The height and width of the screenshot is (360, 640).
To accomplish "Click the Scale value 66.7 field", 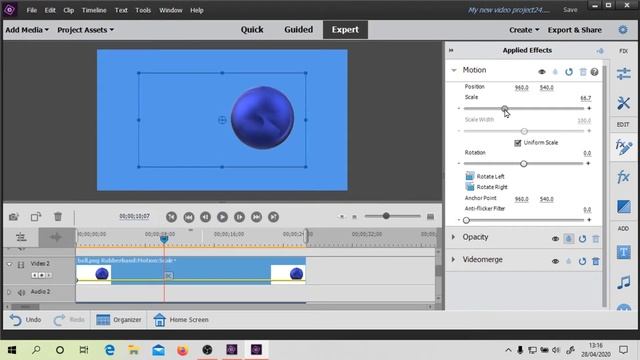I will (585, 98).
